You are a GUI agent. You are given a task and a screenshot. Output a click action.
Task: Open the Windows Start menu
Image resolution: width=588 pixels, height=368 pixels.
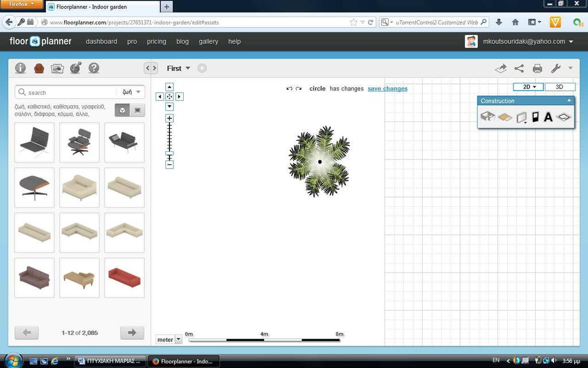click(x=13, y=361)
